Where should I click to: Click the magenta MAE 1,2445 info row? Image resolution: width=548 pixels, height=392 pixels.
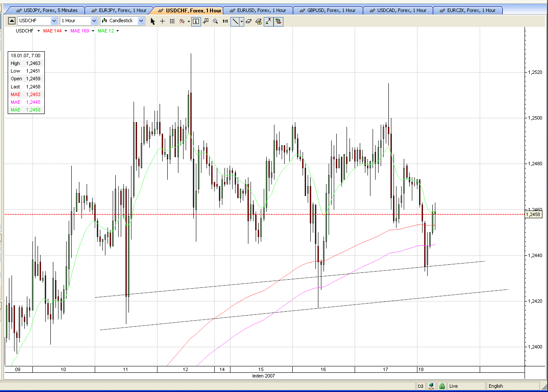click(26, 102)
